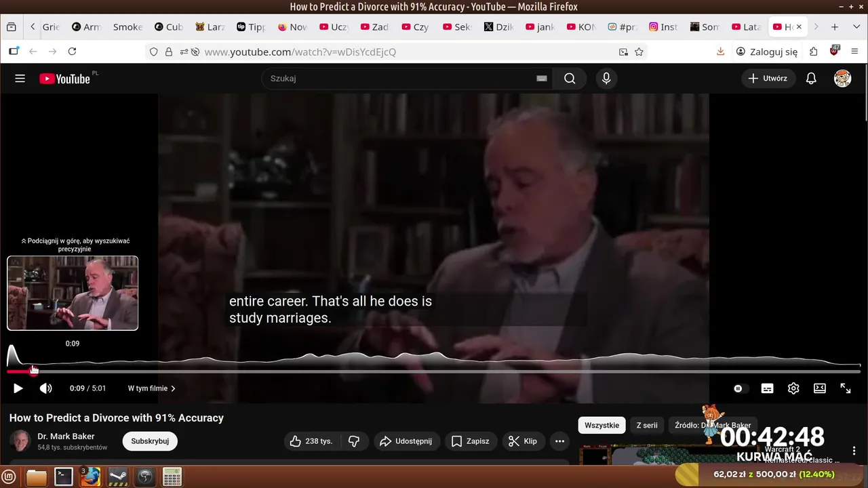Start voice search with the microphone icon
This screenshot has width=868, height=488.
[606, 79]
